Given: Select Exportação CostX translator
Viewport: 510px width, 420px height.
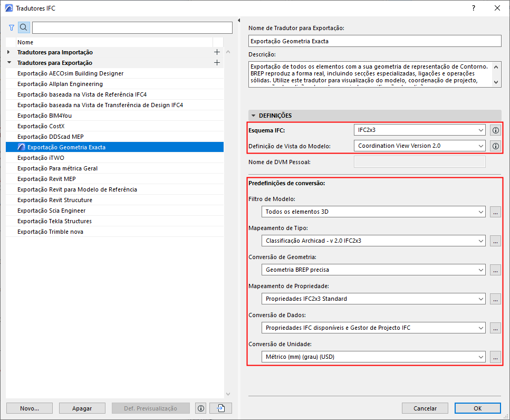Looking at the screenshot, I should point(115,126).
